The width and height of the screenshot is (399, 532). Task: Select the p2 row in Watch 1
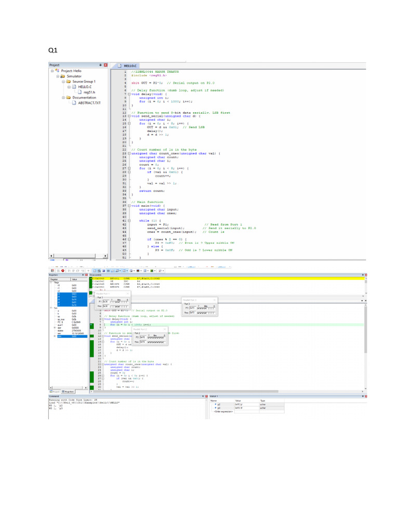click(247, 404)
